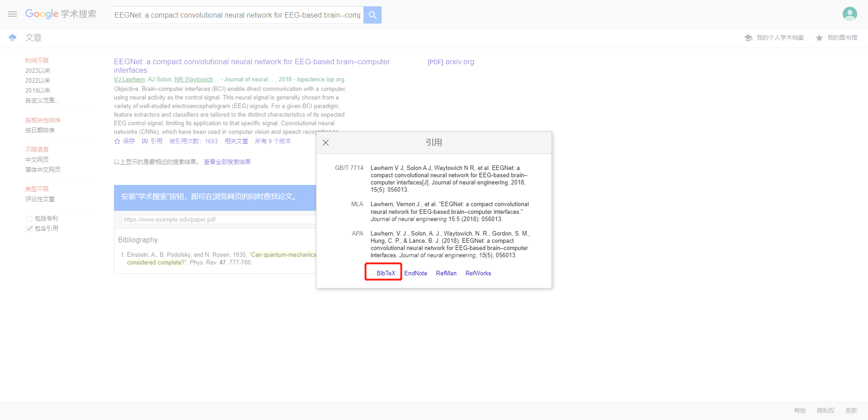Filter by 2022以来
Image resolution: width=868 pixels, height=420 pixels.
38,80
